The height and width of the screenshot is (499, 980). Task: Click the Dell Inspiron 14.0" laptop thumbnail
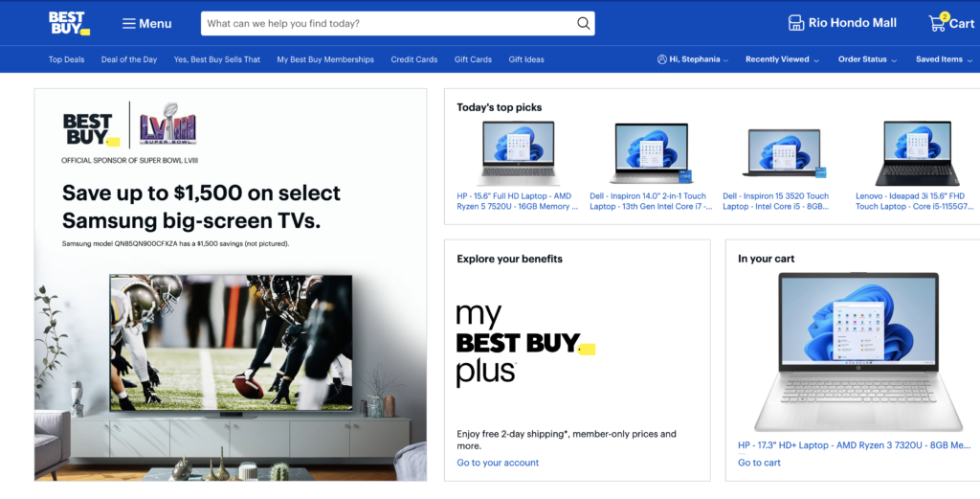(x=651, y=153)
